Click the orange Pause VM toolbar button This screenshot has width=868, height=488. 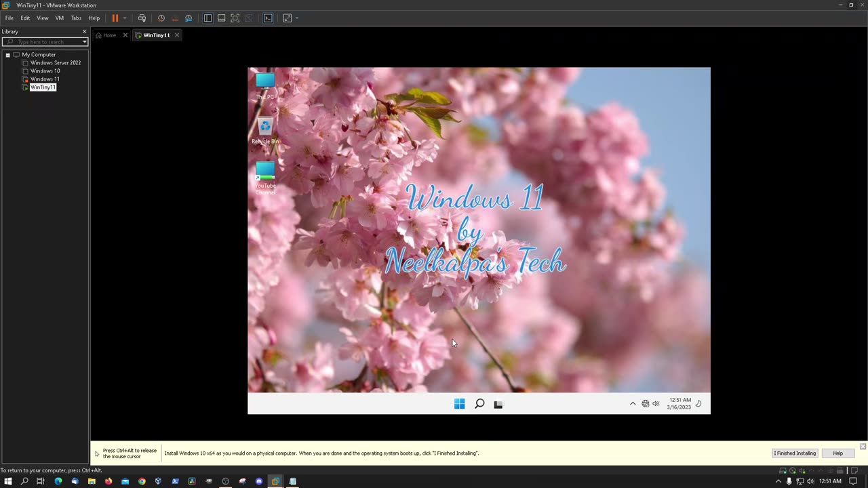pos(115,18)
